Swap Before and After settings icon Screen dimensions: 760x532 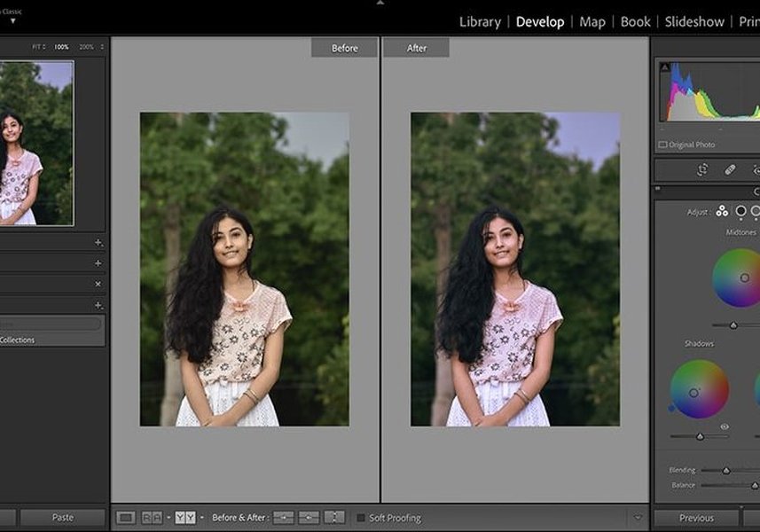[334, 518]
